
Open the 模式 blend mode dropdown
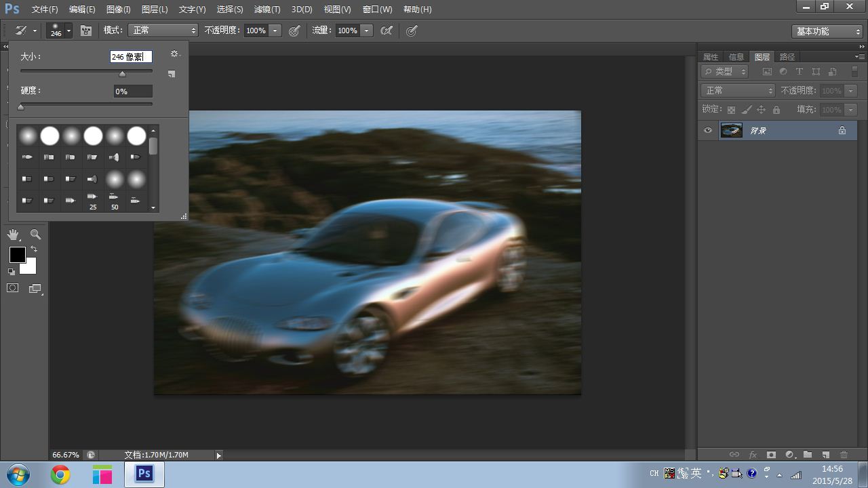(x=164, y=30)
